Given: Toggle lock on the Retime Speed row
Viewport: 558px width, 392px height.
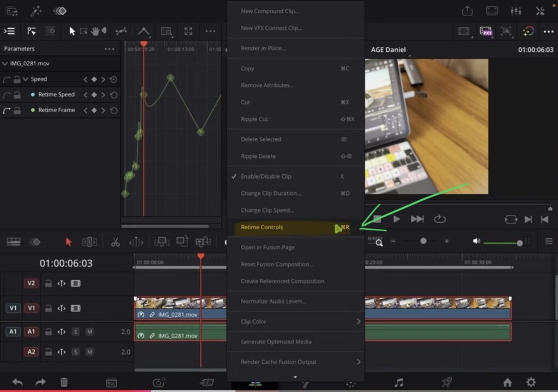Looking at the screenshot, I should (x=17, y=95).
